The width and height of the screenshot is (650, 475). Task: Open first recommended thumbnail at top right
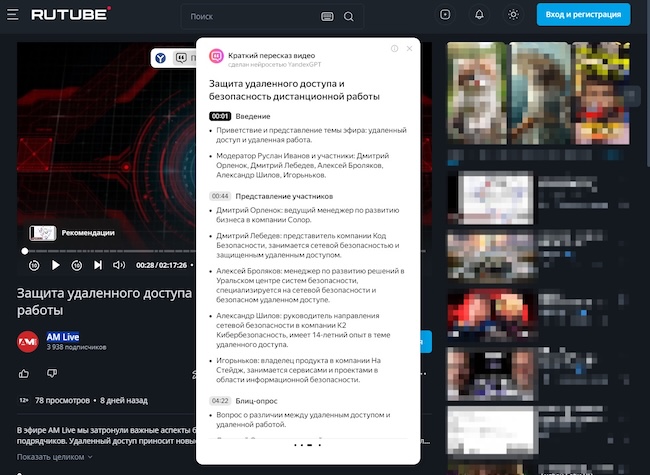click(x=477, y=93)
